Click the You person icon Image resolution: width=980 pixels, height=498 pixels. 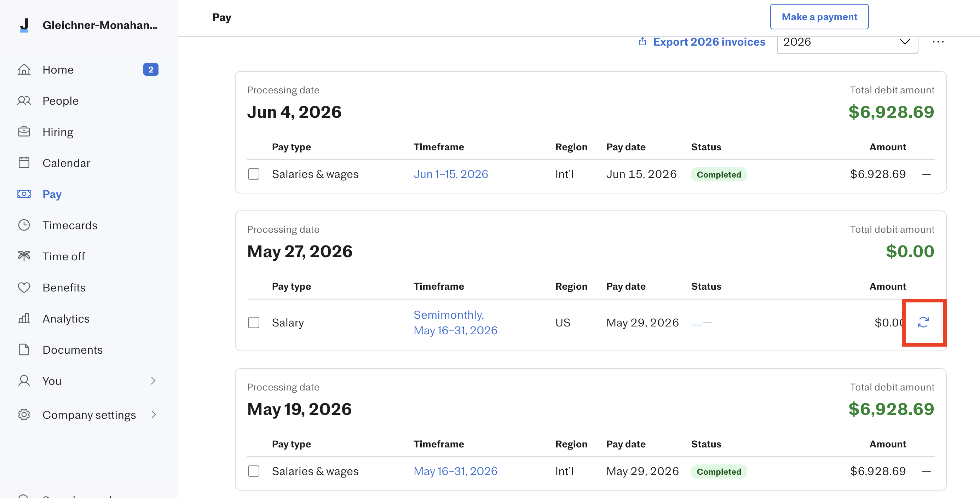pos(24,381)
